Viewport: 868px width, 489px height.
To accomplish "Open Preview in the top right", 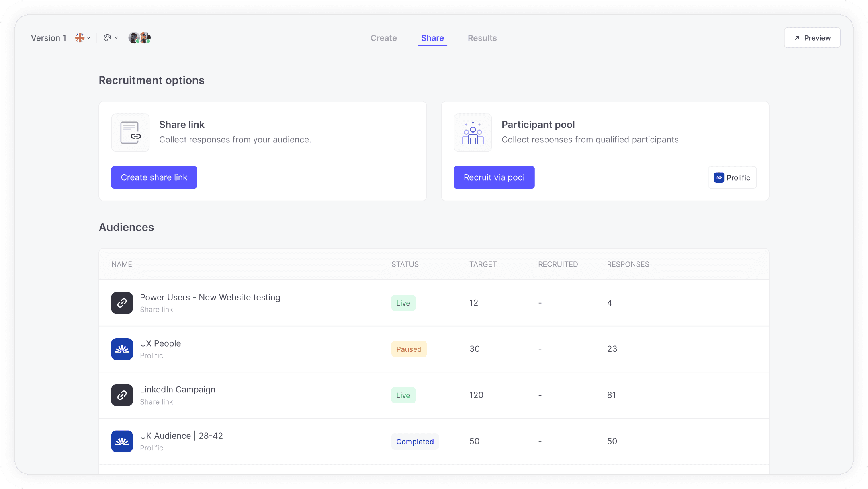I will (x=812, y=38).
